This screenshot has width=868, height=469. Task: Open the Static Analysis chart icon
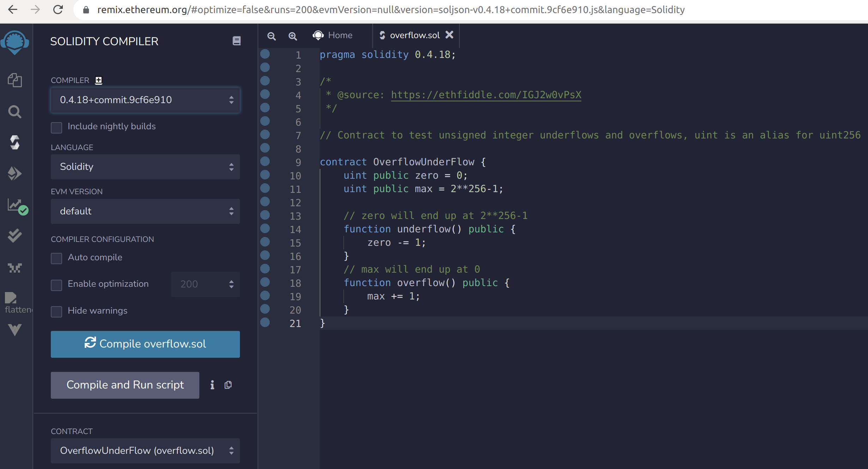coord(17,206)
